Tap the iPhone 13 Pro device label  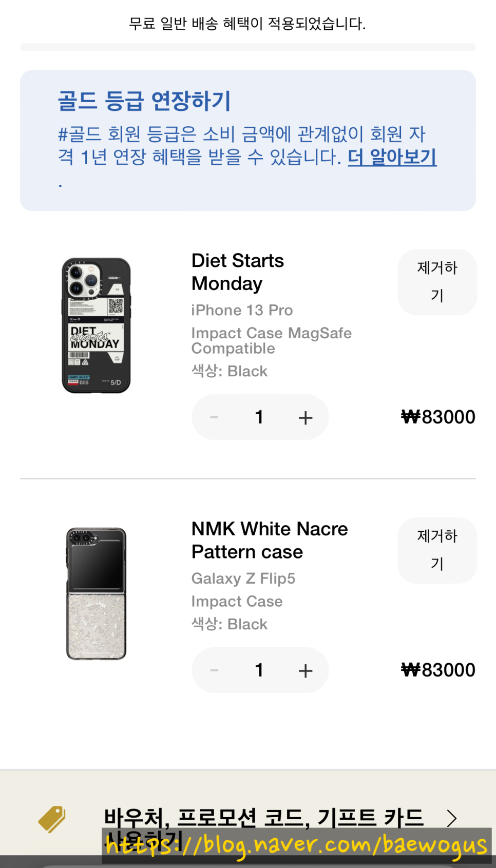[242, 310]
